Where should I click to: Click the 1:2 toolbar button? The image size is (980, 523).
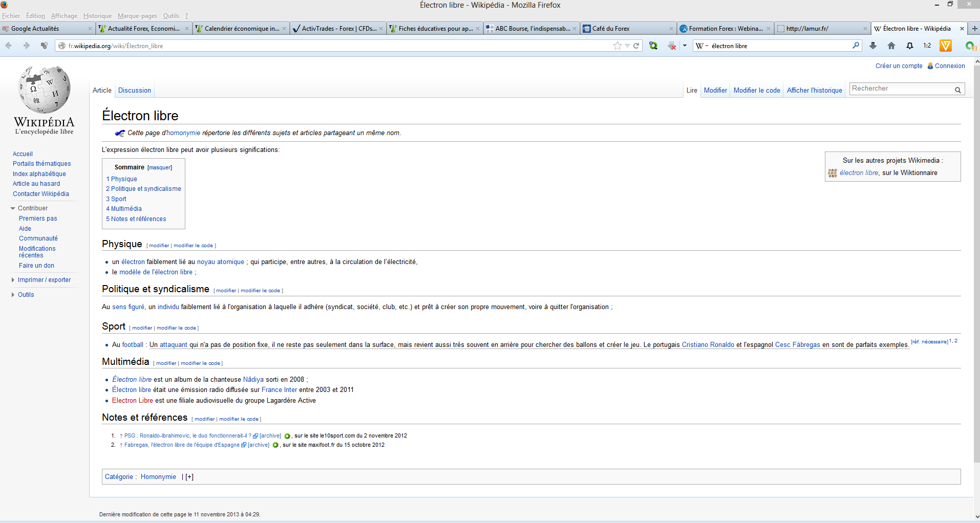coord(927,46)
